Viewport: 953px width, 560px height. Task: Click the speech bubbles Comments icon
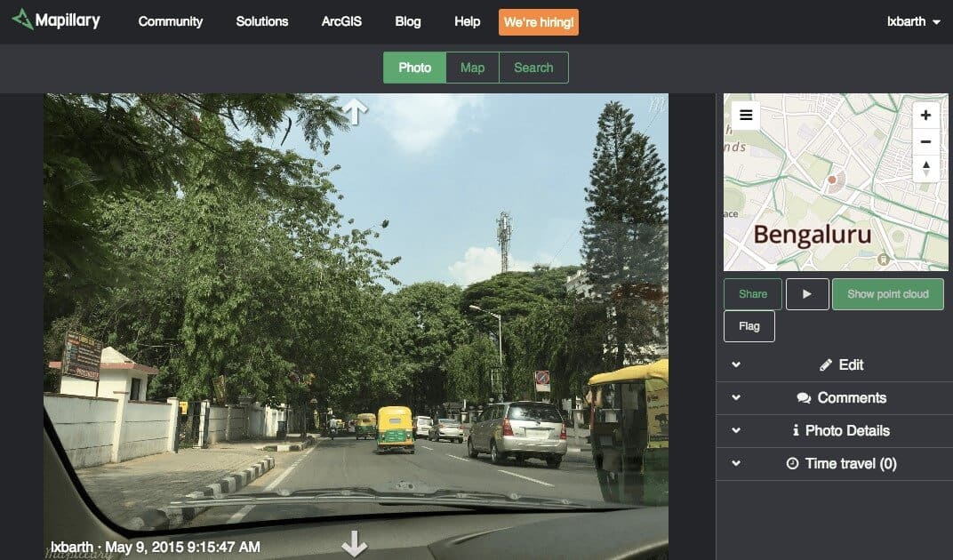(x=804, y=397)
